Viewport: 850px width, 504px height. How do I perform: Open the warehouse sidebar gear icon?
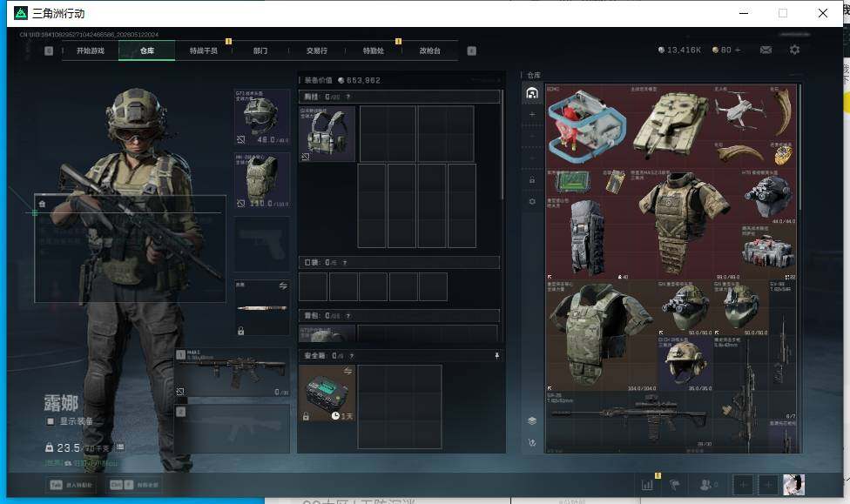[532, 202]
